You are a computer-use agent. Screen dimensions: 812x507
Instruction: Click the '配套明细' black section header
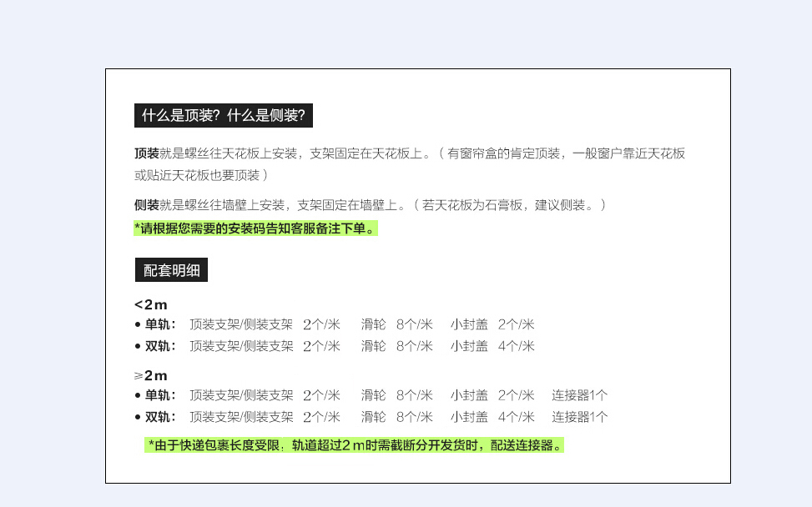tap(171, 270)
